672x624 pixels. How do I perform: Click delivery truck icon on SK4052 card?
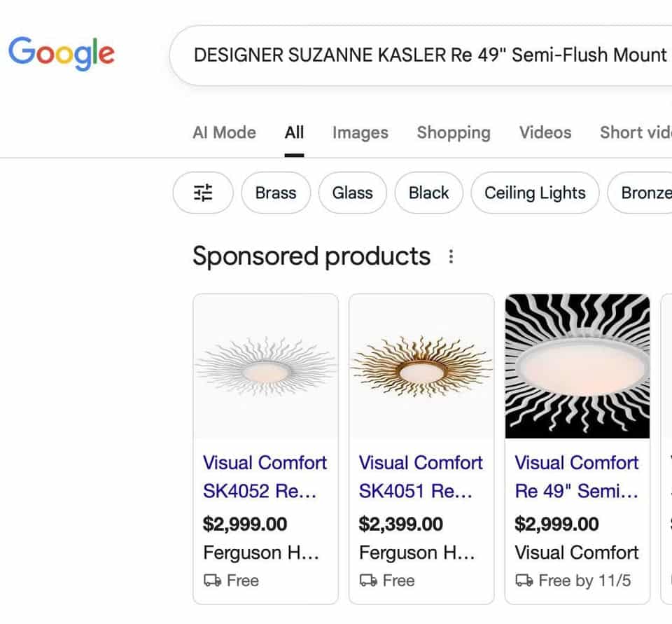pos(211,581)
